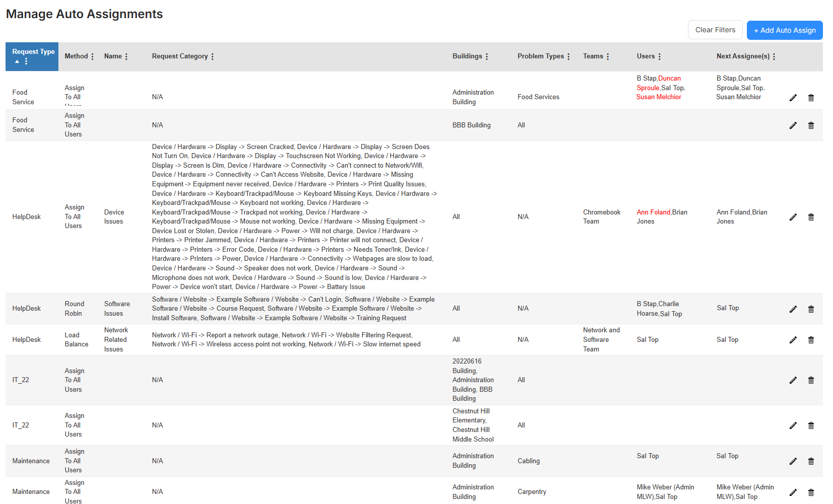
Task: Open the Teams column options menu
Action: (609, 56)
